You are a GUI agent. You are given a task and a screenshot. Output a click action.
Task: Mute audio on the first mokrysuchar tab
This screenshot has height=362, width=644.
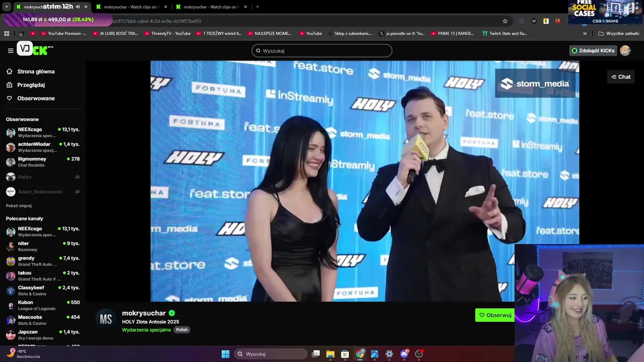click(x=77, y=7)
